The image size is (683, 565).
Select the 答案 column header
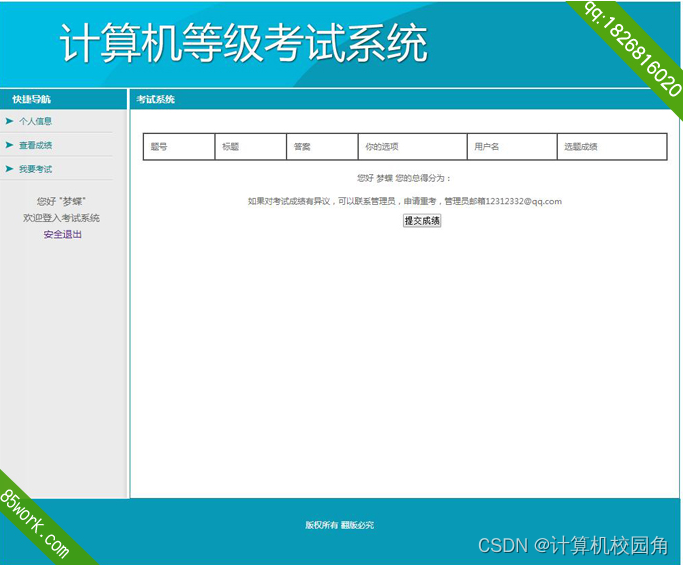[x=322, y=147]
